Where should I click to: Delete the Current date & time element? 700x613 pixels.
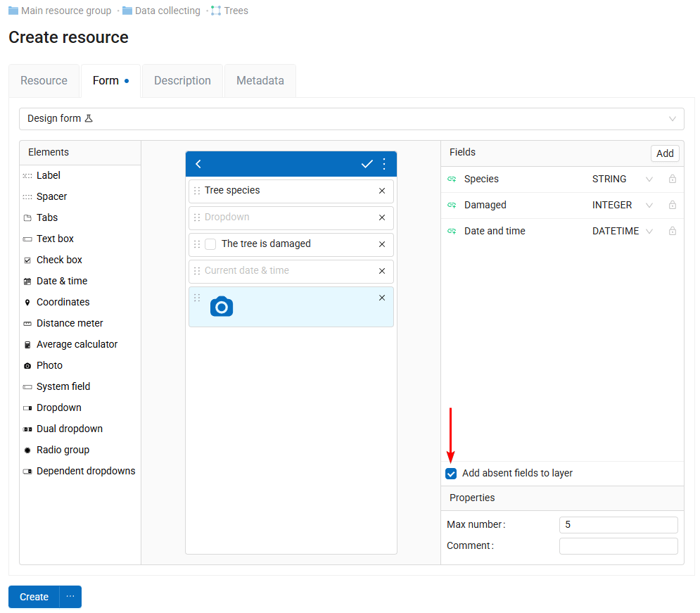[382, 271]
